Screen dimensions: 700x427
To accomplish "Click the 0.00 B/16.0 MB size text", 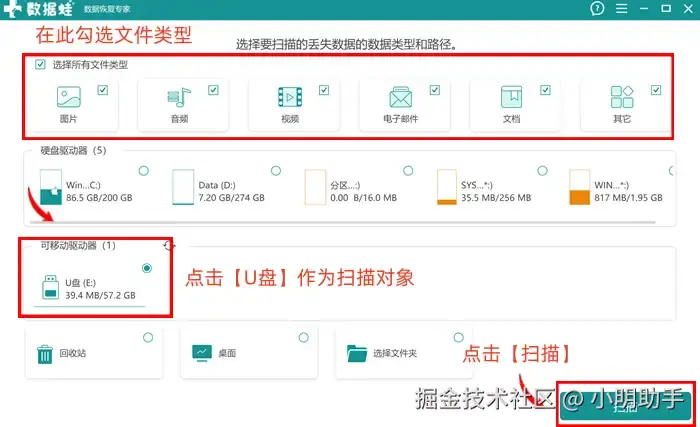I will coord(363,197).
